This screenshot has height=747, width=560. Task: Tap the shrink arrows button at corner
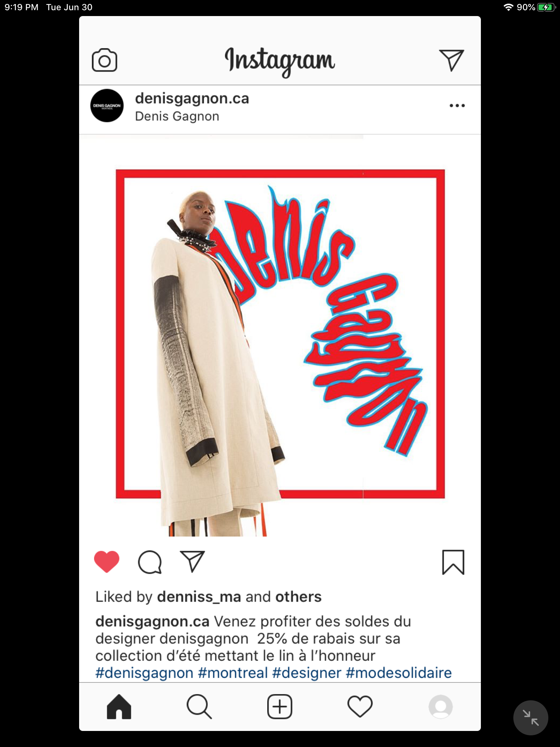click(x=530, y=717)
